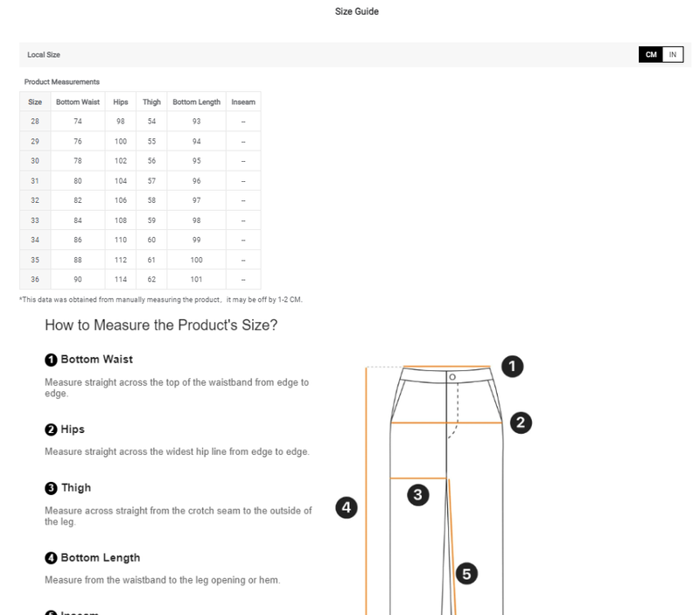Image resolution: width=700 pixels, height=615 pixels.
Task: Select the size 32 row label
Action: click(35, 200)
